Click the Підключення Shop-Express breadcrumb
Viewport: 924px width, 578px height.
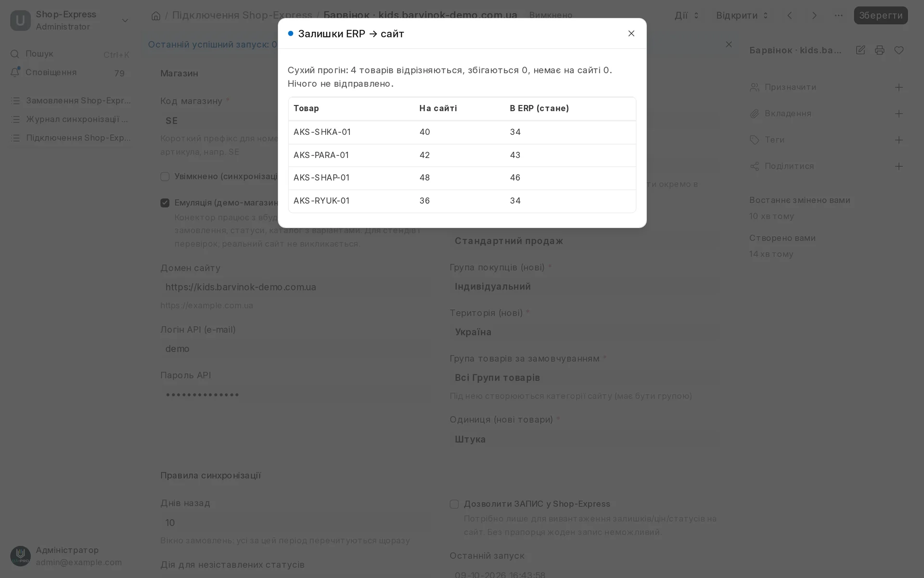(242, 15)
